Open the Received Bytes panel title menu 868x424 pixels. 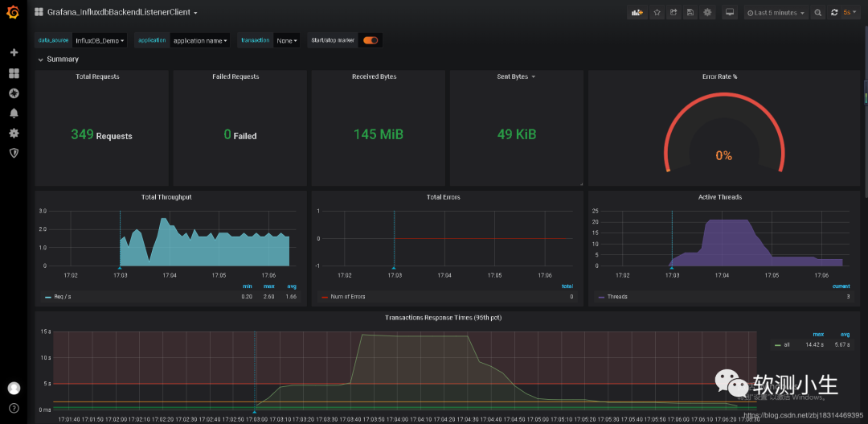(375, 76)
